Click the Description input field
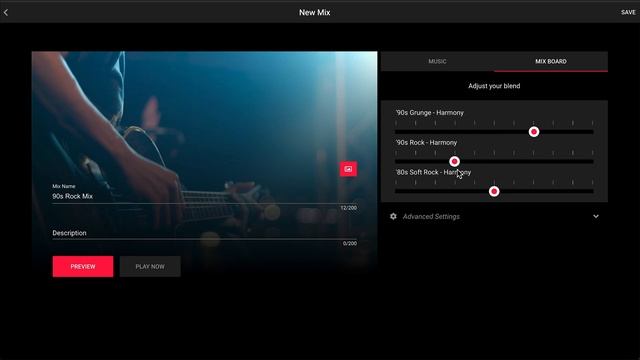This screenshot has width=640, height=360. point(204,233)
